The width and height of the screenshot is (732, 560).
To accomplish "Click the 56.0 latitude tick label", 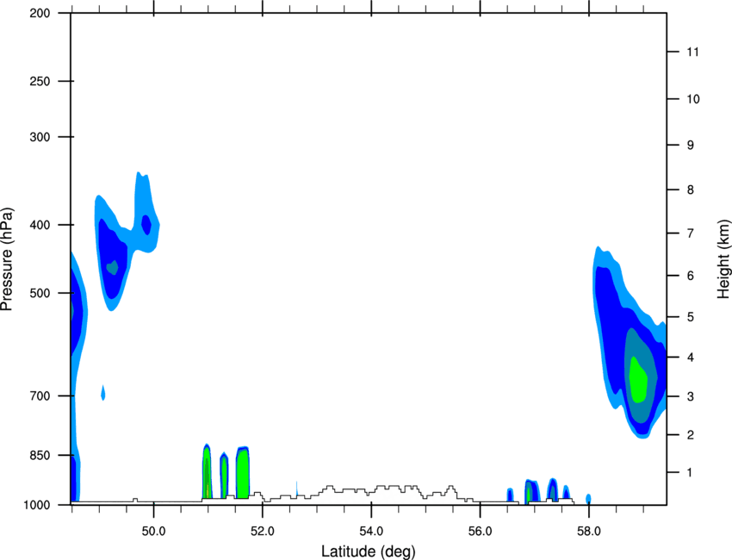I will click(x=481, y=532).
